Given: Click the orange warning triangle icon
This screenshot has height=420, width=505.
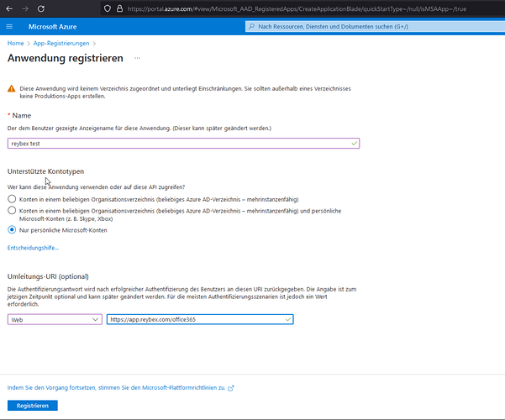Looking at the screenshot, I should pos(11,88).
